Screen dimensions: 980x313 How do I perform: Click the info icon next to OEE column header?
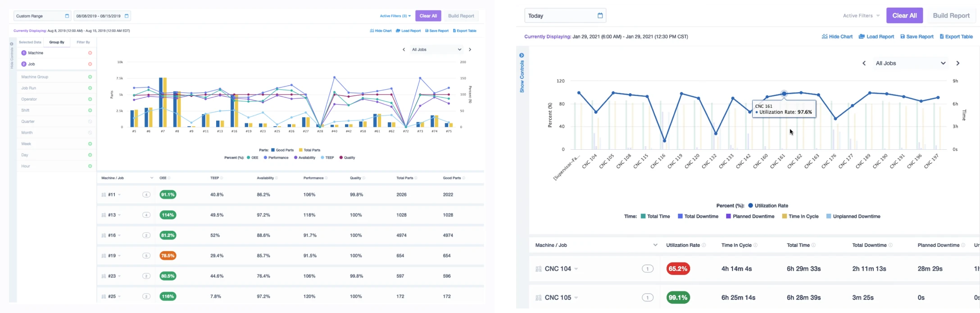pyautogui.click(x=169, y=178)
